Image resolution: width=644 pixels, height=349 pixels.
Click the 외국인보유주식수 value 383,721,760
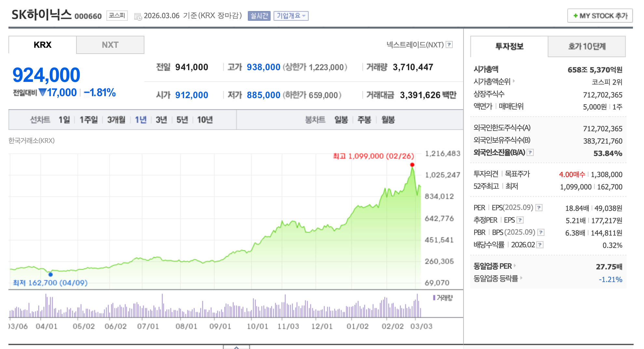click(x=603, y=141)
